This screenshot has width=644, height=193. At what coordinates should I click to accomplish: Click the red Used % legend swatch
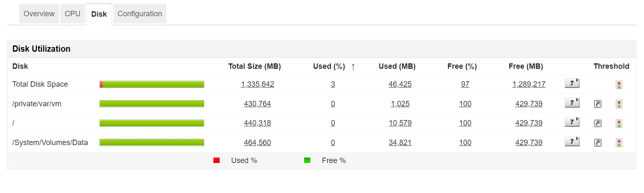pos(216,160)
